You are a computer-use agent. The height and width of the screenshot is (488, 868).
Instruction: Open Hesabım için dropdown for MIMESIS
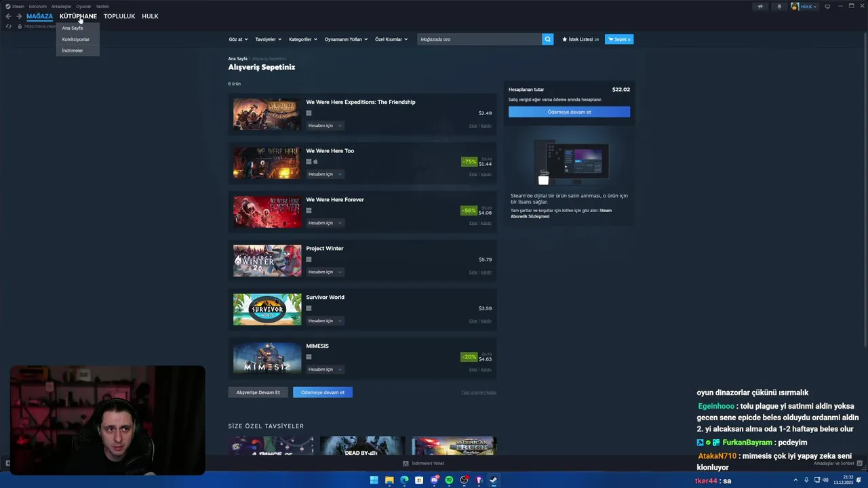pos(325,369)
